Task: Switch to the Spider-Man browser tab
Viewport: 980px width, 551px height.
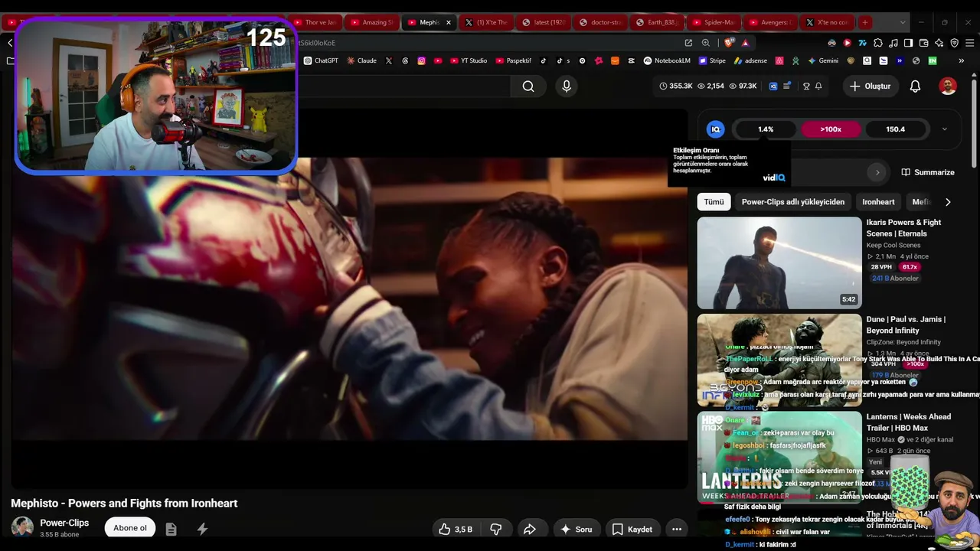Action: 715,22
